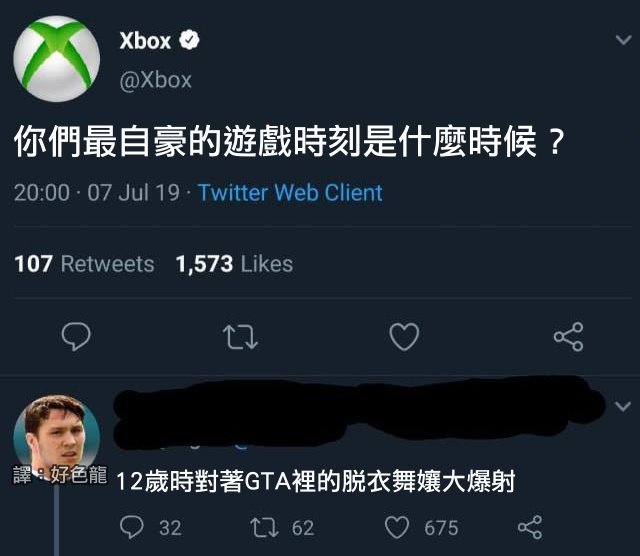Click the reply icon under Xbox tweet
The image size is (640, 556).
(77, 338)
